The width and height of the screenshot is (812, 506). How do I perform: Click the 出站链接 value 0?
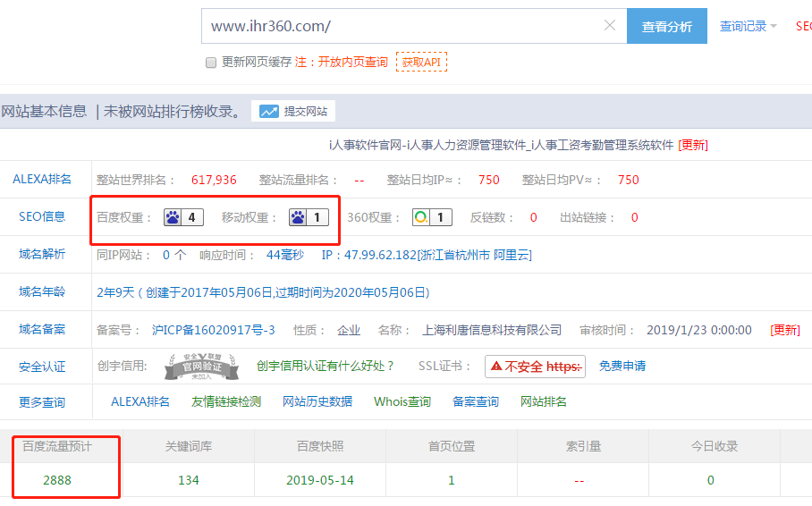(634, 217)
